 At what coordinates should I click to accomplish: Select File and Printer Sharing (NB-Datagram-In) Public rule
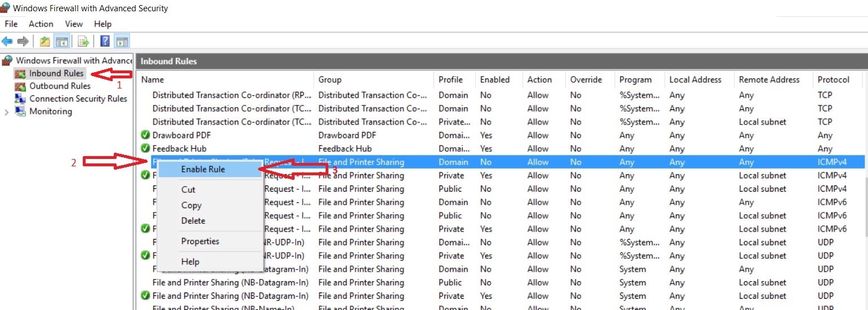[230, 282]
